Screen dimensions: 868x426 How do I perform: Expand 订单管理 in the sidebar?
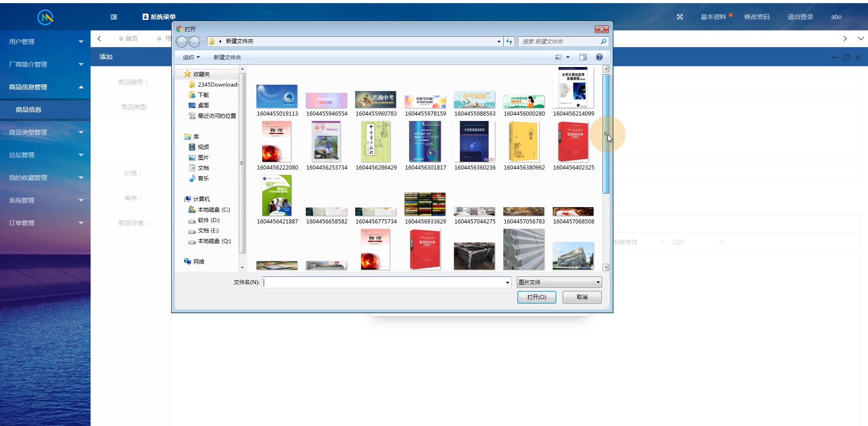[45, 223]
